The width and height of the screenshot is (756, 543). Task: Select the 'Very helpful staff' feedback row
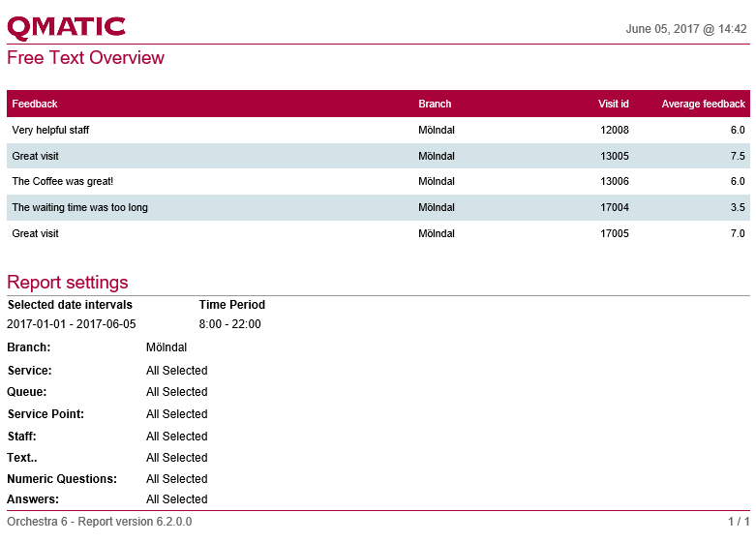point(50,130)
